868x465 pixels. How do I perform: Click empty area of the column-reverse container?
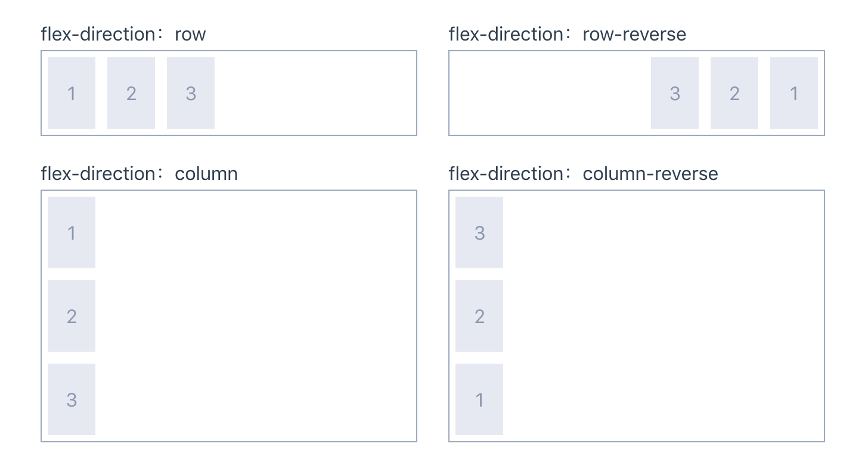click(x=662, y=316)
